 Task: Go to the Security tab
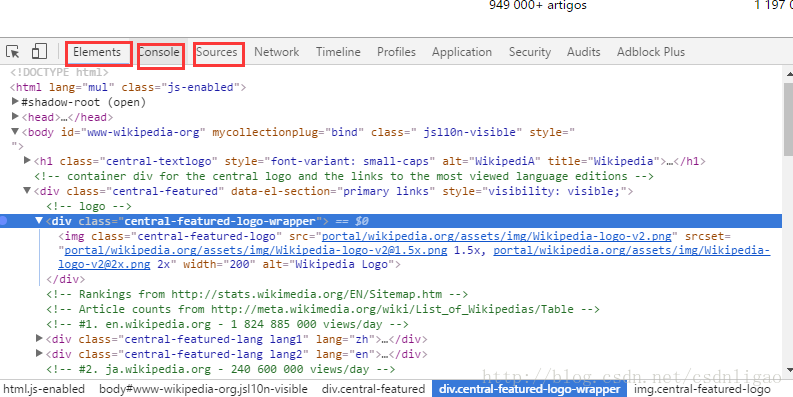tap(530, 52)
